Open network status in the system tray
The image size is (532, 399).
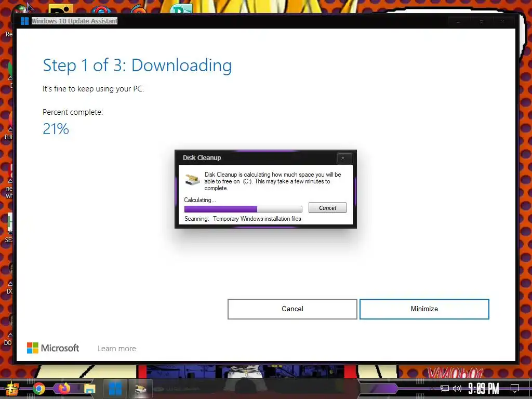click(445, 389)
